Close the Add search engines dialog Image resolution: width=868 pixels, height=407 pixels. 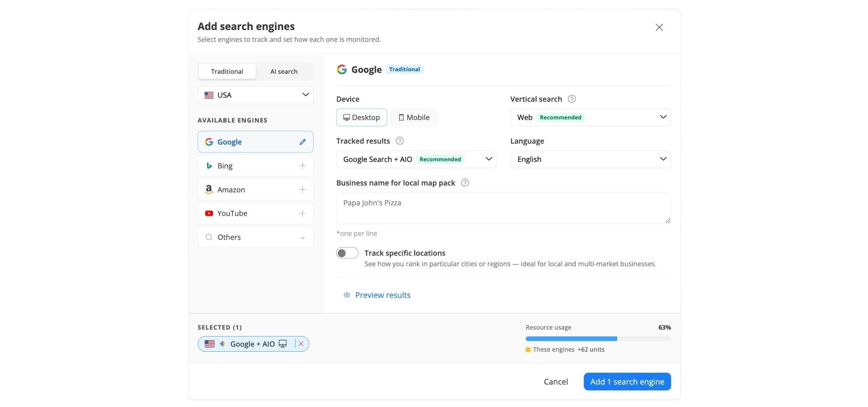coord(659,27)
